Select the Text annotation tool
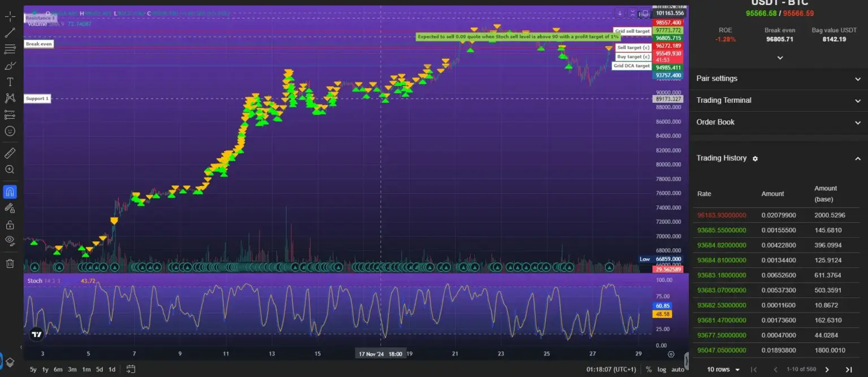The width and height of the screenshot is (868, 377). point(10,82)
